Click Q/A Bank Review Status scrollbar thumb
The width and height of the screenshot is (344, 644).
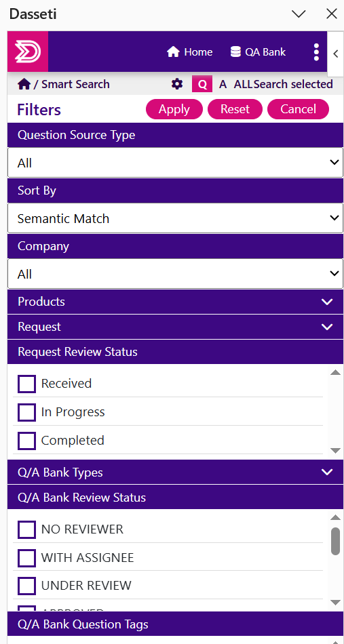[x=335, y=542]
